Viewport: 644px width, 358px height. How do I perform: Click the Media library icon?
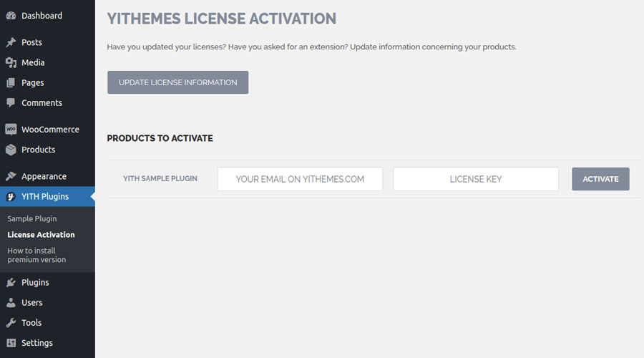tap(11, 62)
